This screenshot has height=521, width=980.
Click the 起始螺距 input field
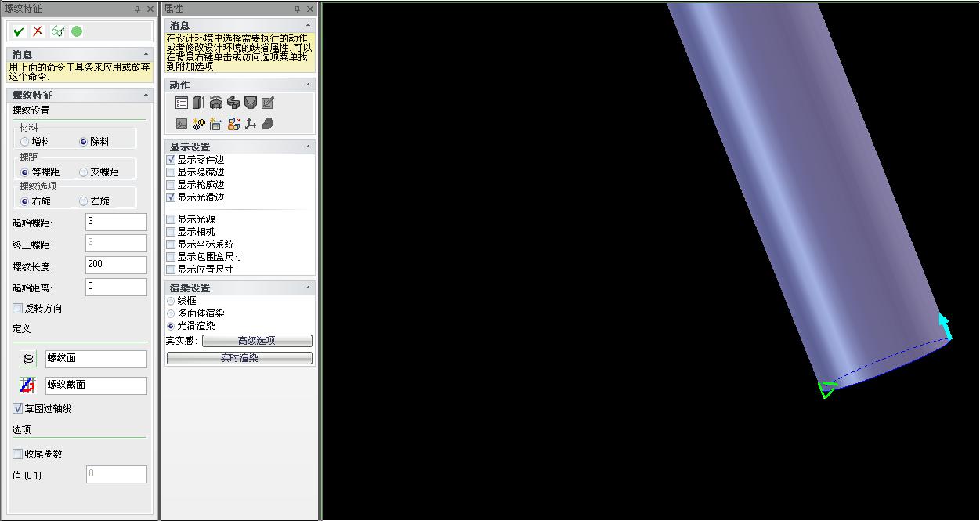(x=116, y=222)
